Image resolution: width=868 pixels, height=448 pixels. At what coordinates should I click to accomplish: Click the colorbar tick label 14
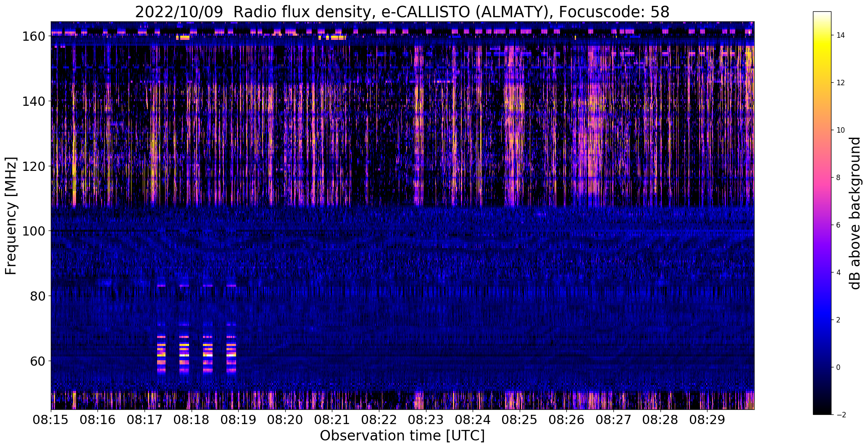841,35
